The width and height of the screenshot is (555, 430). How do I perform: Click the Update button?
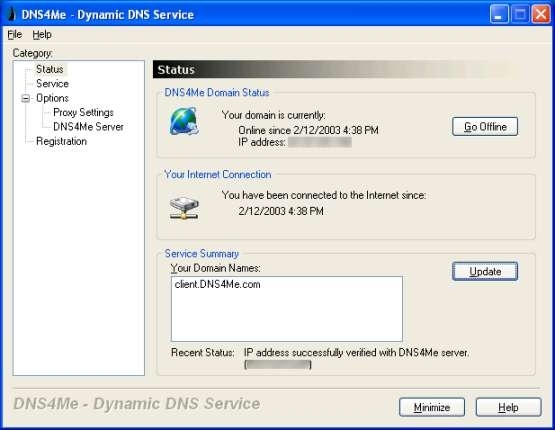pyautogui.click(x=485, y=271)
